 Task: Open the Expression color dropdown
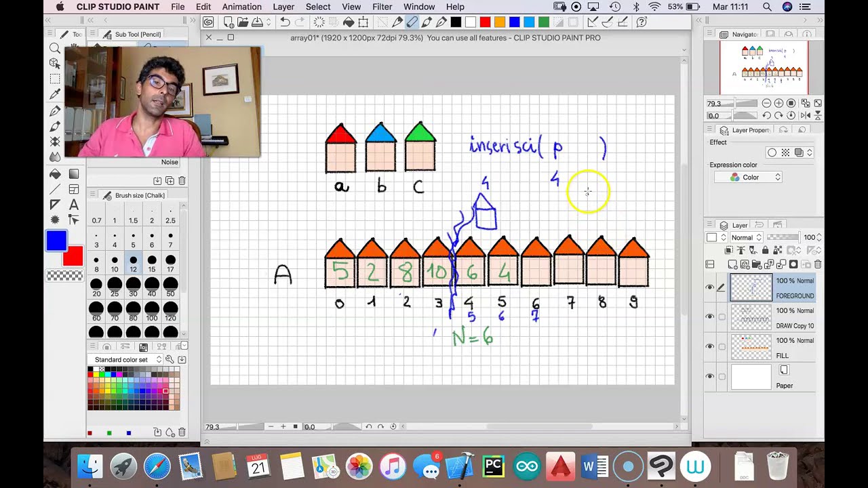click(749, 177)
